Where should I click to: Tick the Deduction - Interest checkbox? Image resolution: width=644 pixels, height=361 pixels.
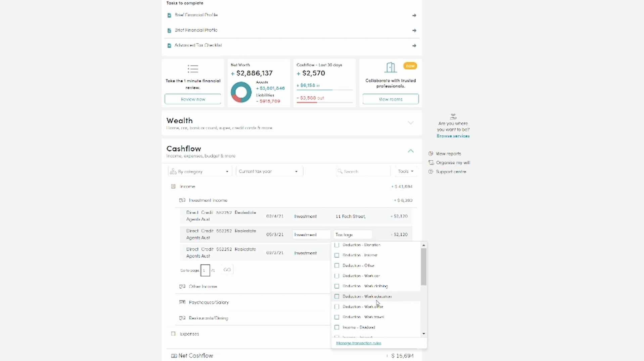point(337,255)
